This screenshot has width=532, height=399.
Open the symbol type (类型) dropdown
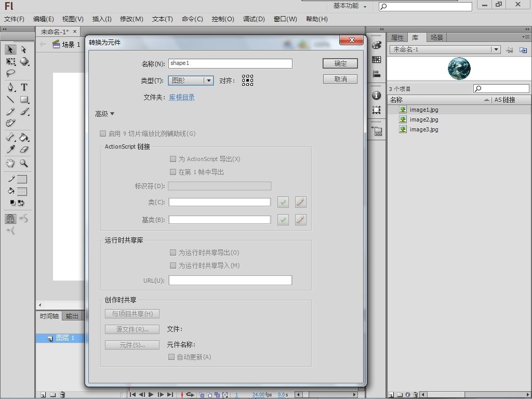pyautogui.click(x=191, y=81)
